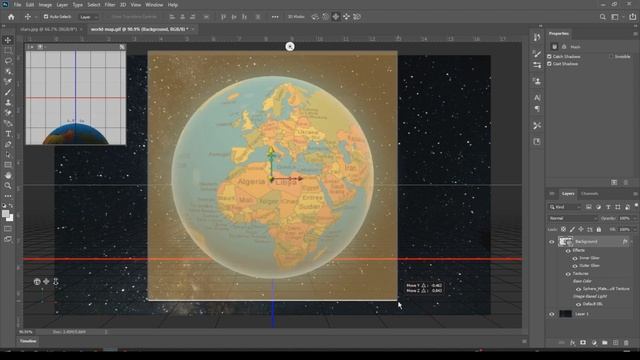Viewport: 640px width, 360px height.
Task: Select the Rectangular Marquee tool
Action: pyautogui.click(x=8, y=51)
